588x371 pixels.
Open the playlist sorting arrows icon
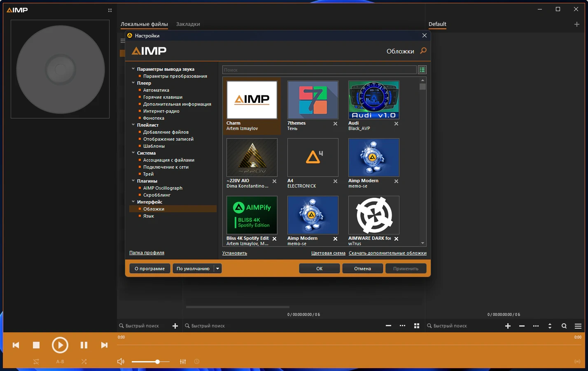550,326
